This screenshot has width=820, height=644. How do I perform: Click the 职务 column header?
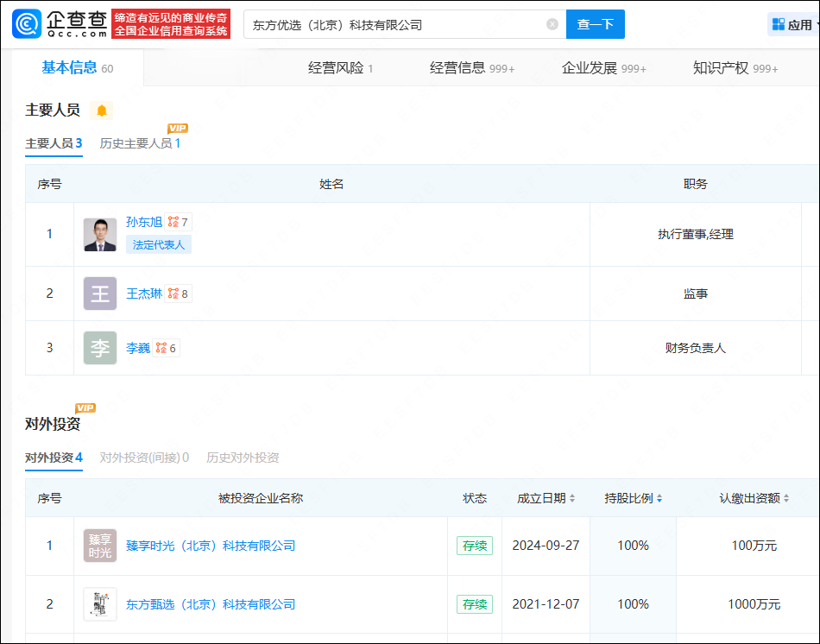695,184
